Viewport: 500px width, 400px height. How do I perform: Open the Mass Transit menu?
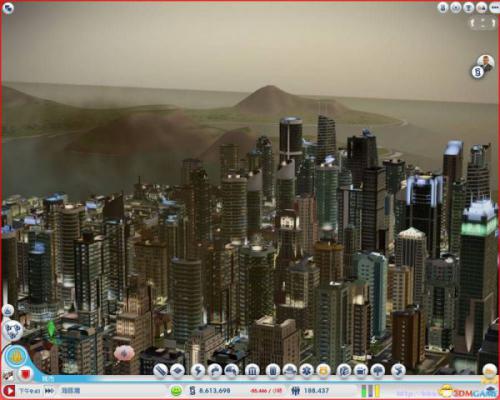361,370
